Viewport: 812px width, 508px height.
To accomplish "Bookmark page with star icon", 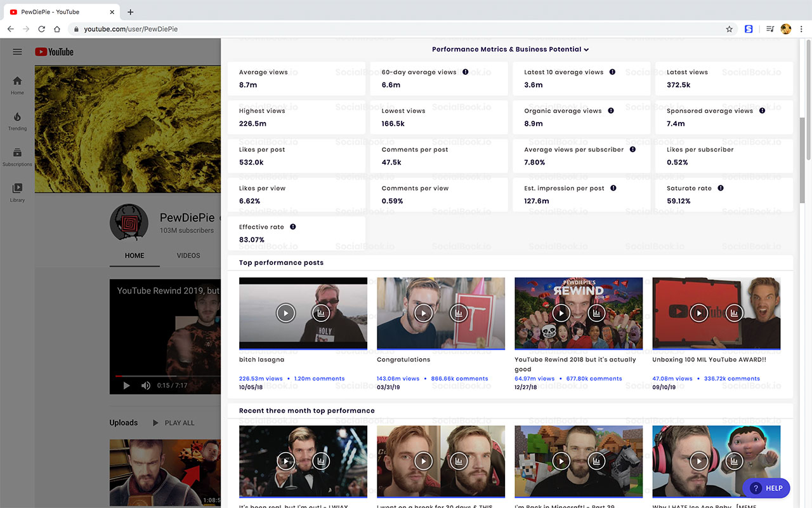I will click(730, 29).
